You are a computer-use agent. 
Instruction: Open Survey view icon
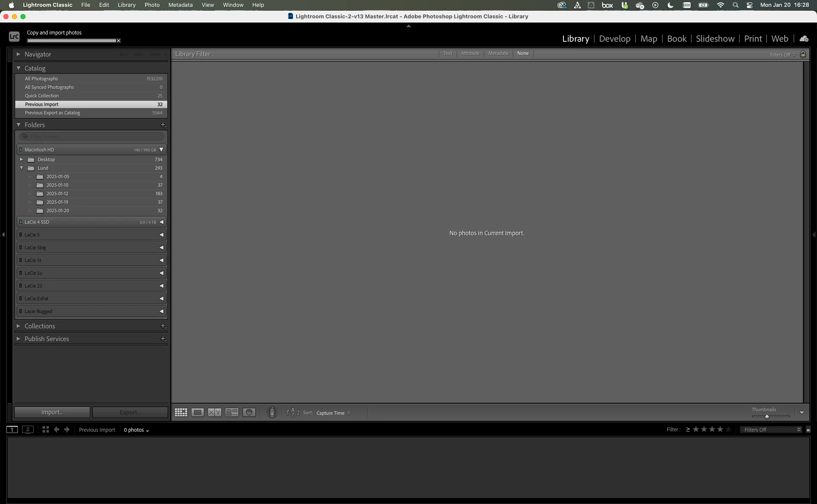[x=232, y=413]
